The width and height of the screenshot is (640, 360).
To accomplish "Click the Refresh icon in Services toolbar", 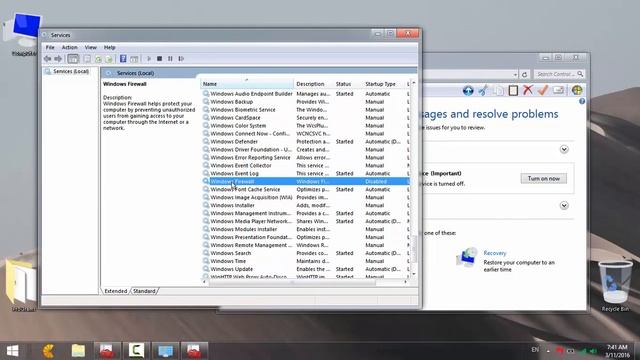I will tap(98, 59).
